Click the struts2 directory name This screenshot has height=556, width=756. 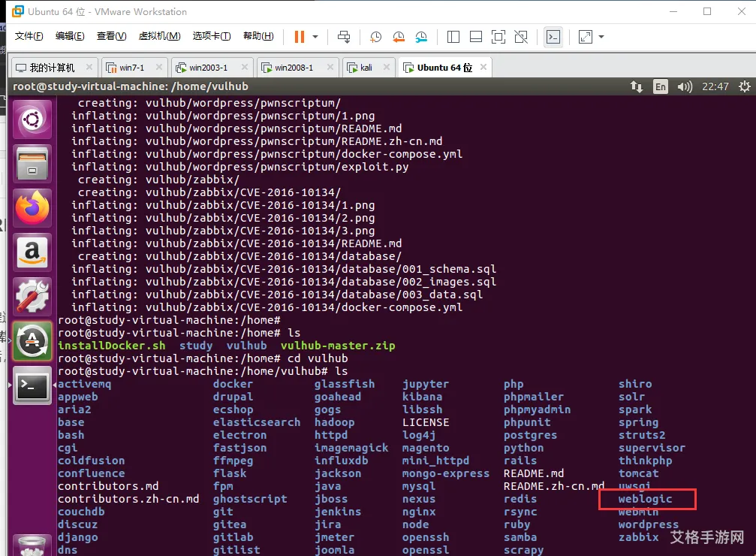642,435
